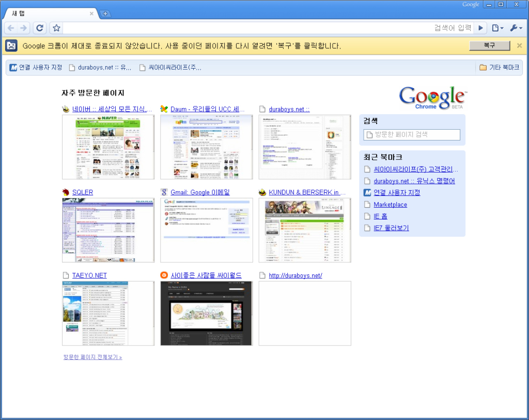
Task: Open the wrench settings menu
Action: (516, 28)
